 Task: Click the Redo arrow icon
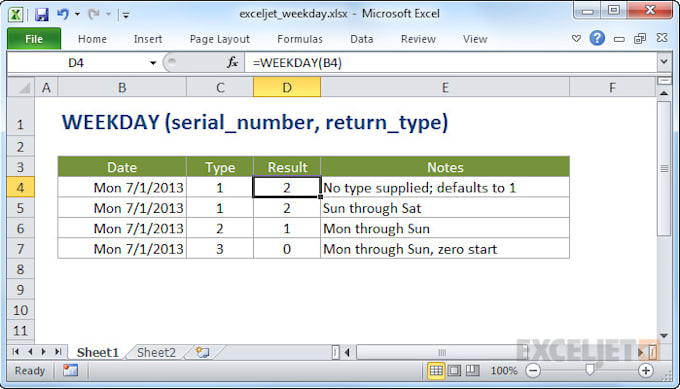point(93,14)
